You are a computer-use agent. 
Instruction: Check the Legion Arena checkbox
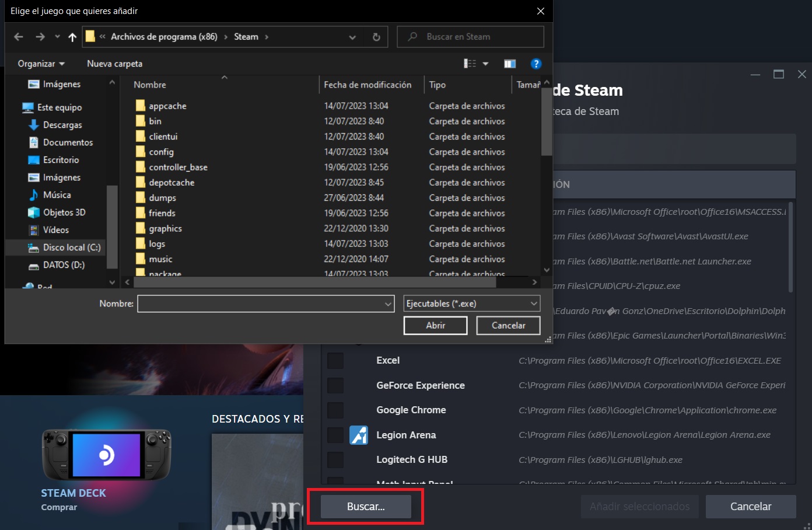click(x=335, y=435)
